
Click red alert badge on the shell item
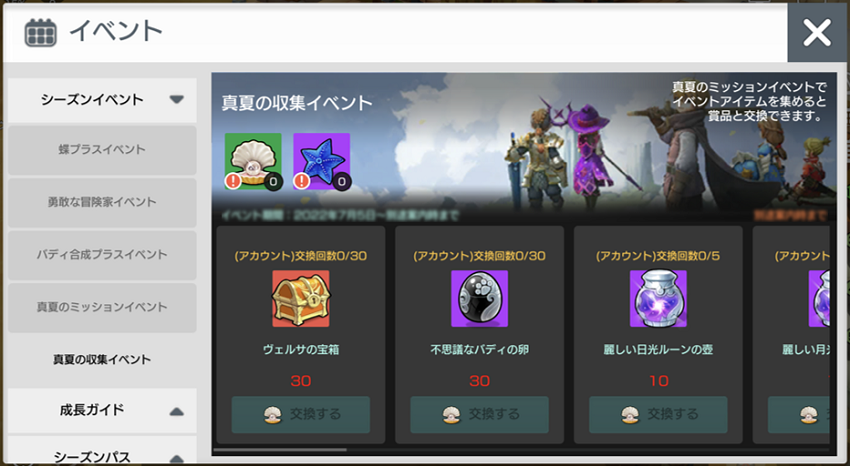point(233,181)
